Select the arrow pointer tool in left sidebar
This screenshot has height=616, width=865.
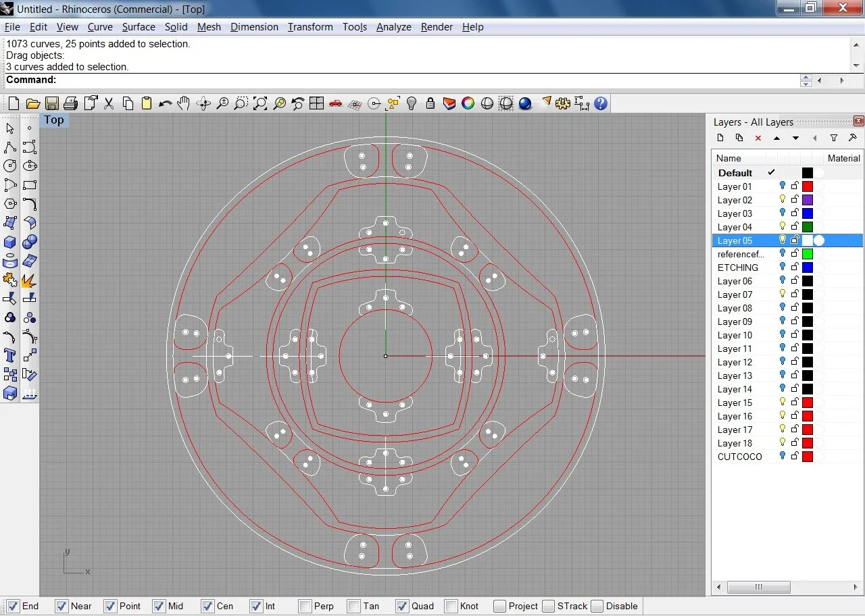tap(10, 128)
